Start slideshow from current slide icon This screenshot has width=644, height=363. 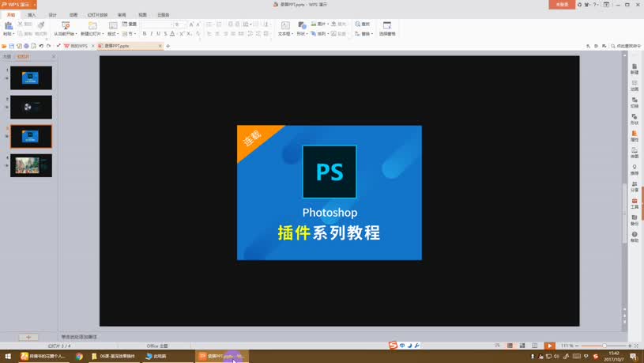tap(66, 25)
